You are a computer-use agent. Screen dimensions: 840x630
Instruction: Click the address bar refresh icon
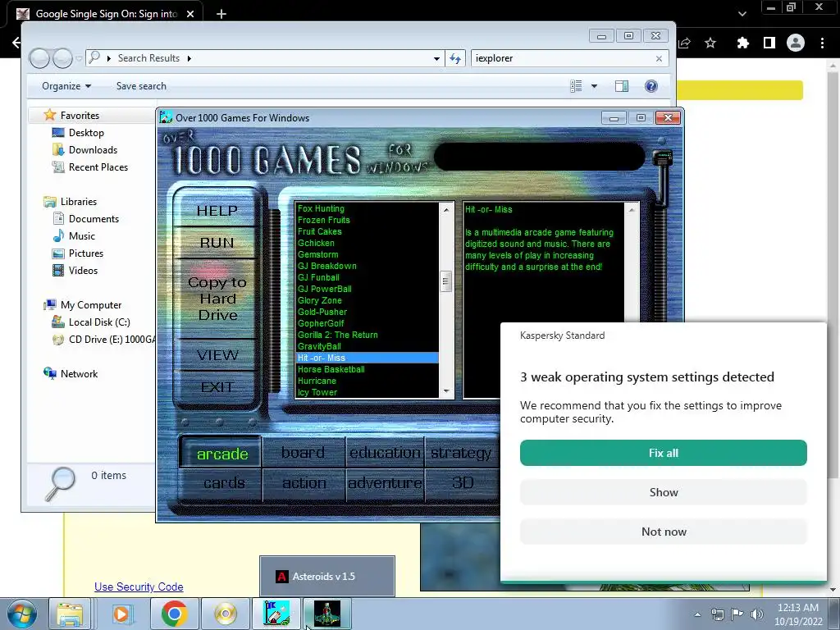(455, 58)
